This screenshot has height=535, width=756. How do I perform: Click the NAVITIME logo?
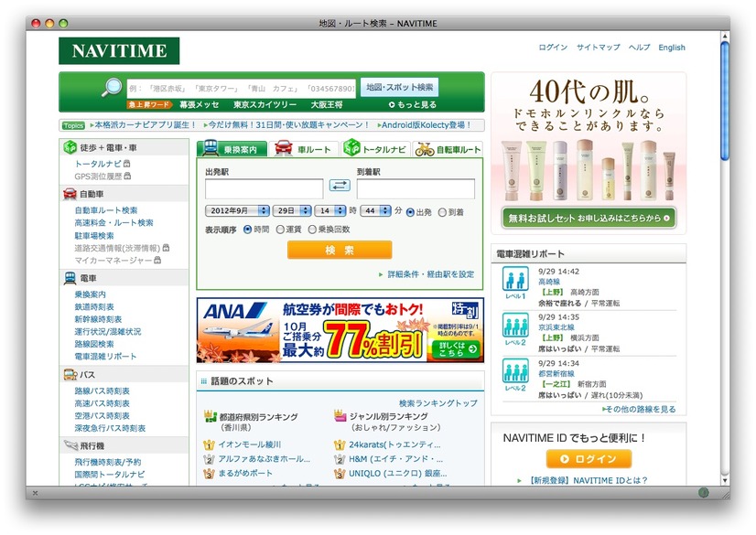119,50
